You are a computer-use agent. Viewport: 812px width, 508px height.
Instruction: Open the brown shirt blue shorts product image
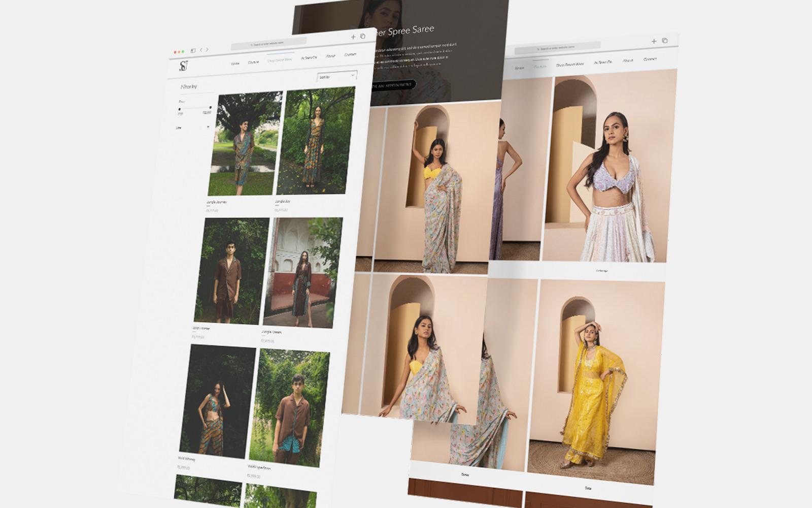pos(290,408)
